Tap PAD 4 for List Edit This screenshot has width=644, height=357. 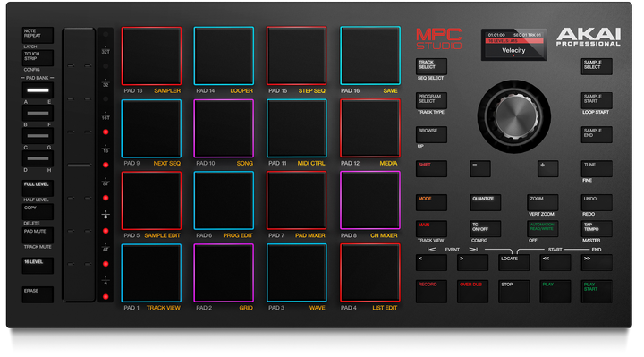(x=370, y=273)
